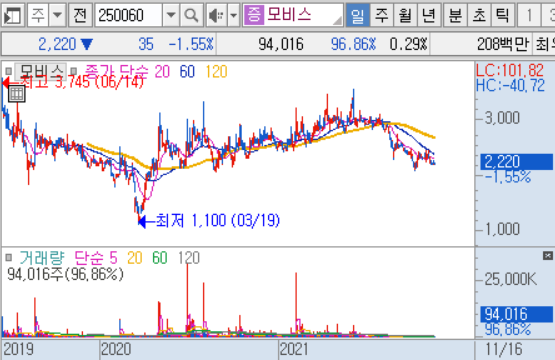Click the LC:101.82 indicator text
The image size is (555, 360).
[510, 70]
